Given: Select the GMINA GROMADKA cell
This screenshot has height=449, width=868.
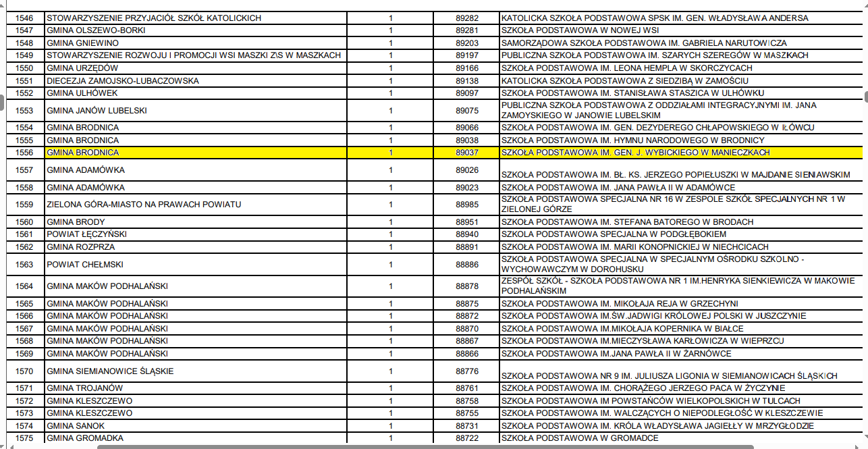Looking at the screenshot, I should pos(196,438).
